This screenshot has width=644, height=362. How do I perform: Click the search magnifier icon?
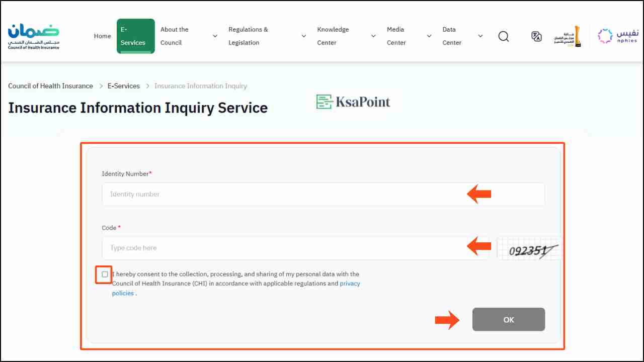(x=503, y=36)
